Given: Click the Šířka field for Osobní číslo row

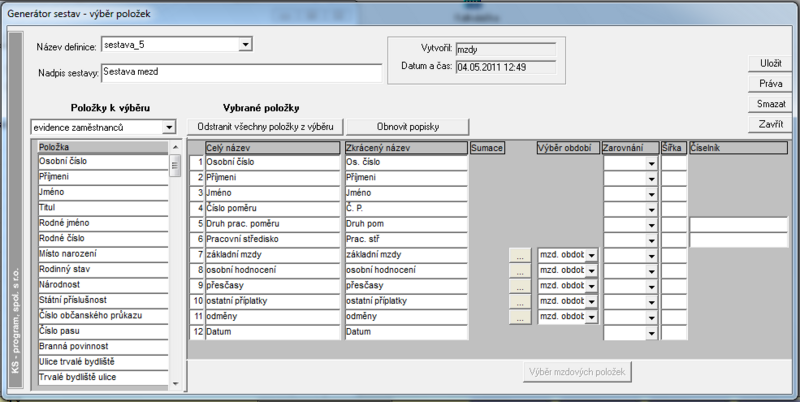Looking at the screenshot, I should pos(674,163).
